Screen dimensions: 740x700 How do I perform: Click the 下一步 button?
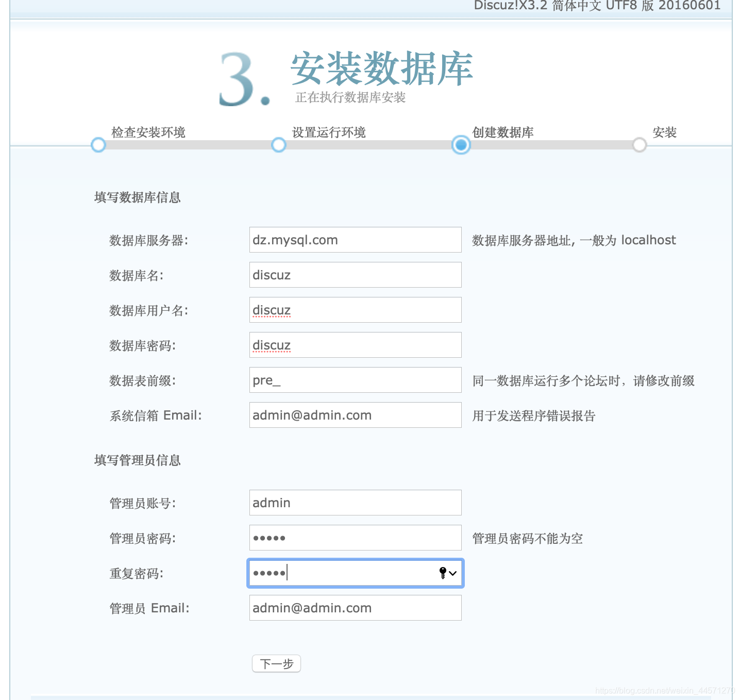(276, 663)
